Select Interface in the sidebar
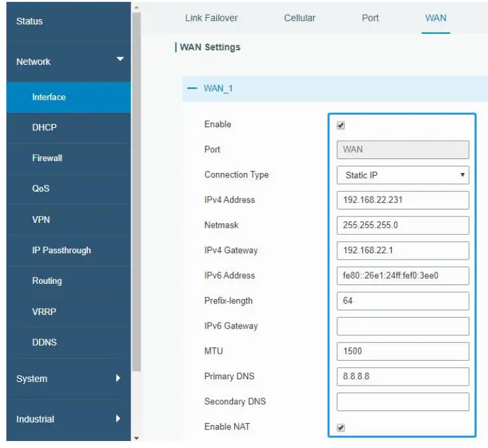This screenshot has width=488, height=448. point(69,97)
